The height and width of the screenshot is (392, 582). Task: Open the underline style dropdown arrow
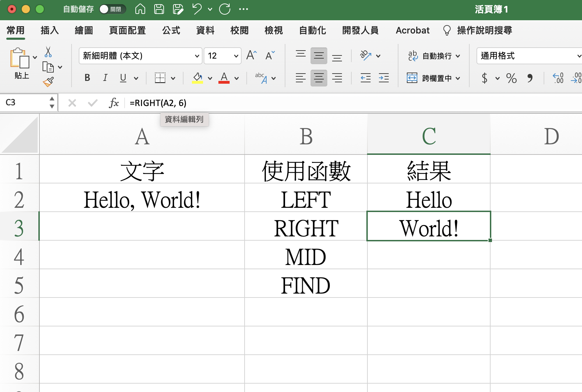point(136,78)
